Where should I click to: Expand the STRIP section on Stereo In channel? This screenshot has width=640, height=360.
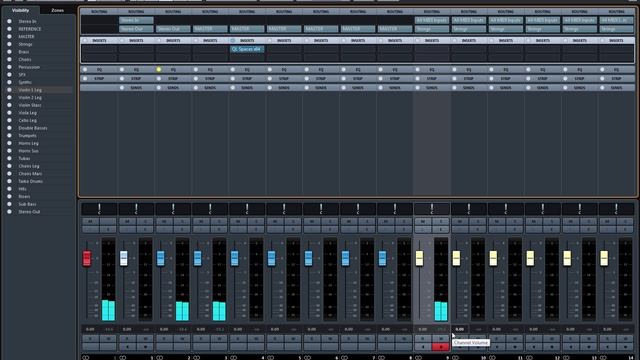click(99, 78)
